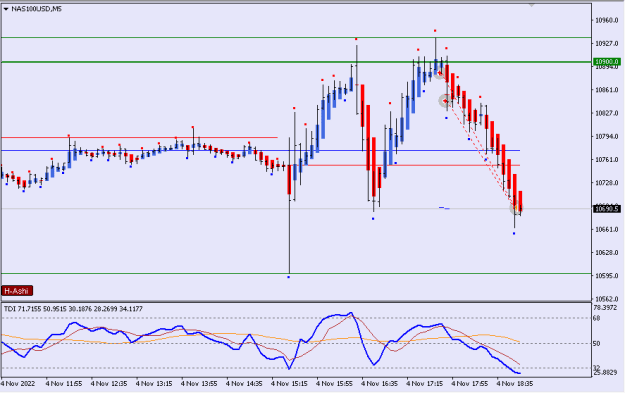The image size is (625, 393).
Task: Click the 4 Nov 15:55 time label
Action: coord(334,384)
